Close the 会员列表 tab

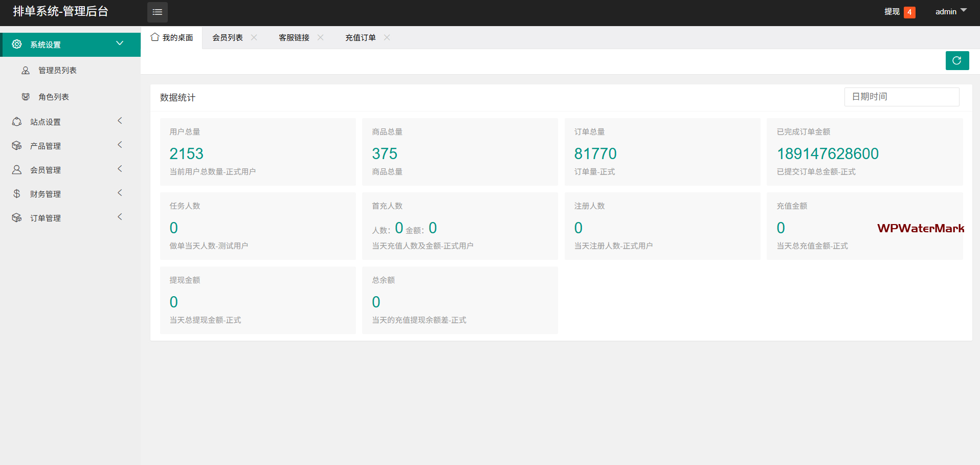point(254,37)
